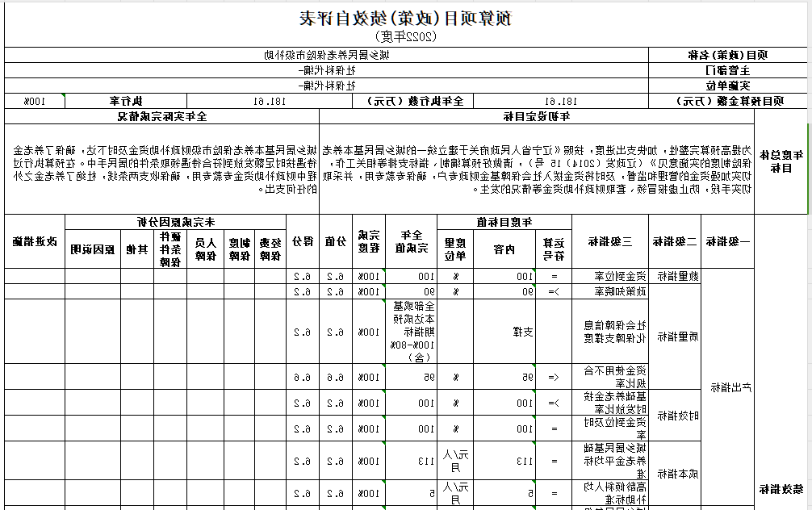Select the 基础养老金按时发放比率 cell
Image resolution: width=812 pixels, height=510 pixels.
point(610,403)
